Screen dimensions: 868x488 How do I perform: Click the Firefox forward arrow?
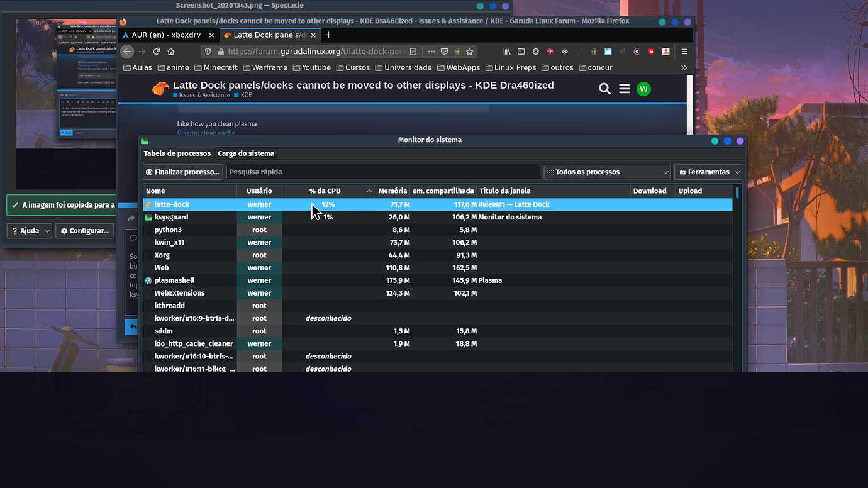point(142,52)
